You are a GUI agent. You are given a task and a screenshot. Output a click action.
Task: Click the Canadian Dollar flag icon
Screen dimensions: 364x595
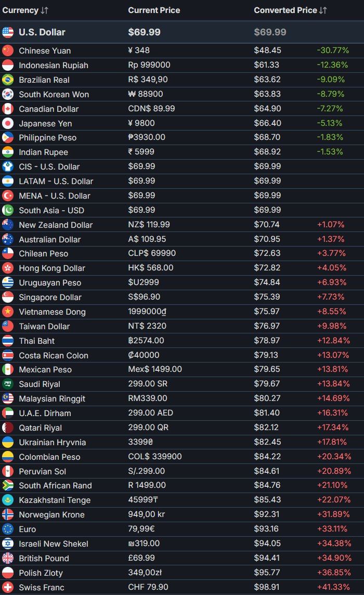[8, 109]
